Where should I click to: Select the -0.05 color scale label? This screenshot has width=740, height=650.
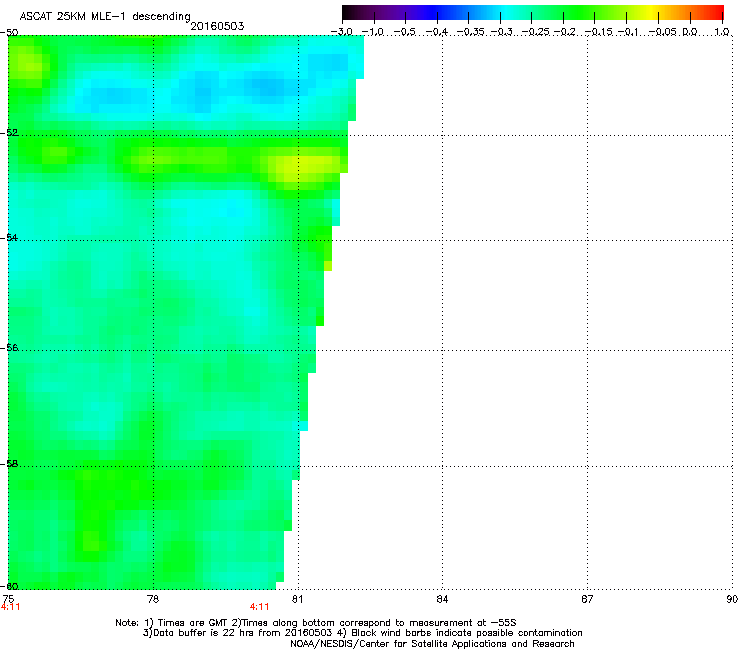pyautogui.click(x=663, y=32)
